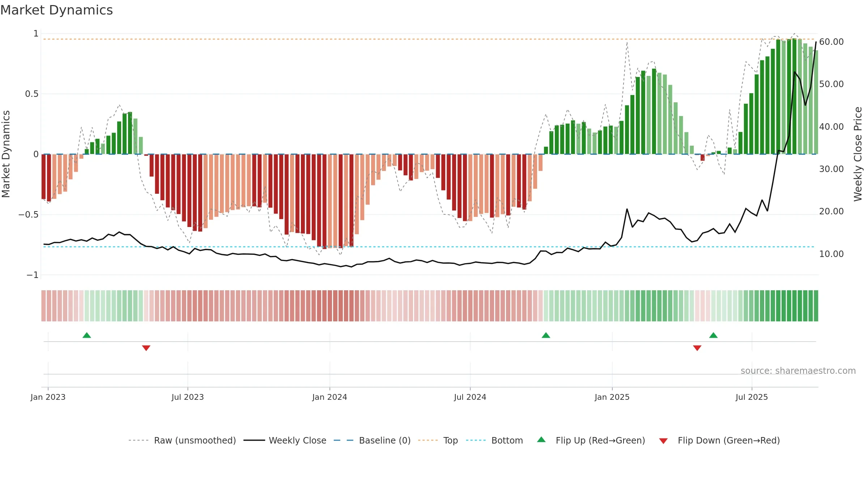Screen dimensions: 868x488
Task: Toggle Flip Up (Red→Green) legend entry
Action: point(591,440)
